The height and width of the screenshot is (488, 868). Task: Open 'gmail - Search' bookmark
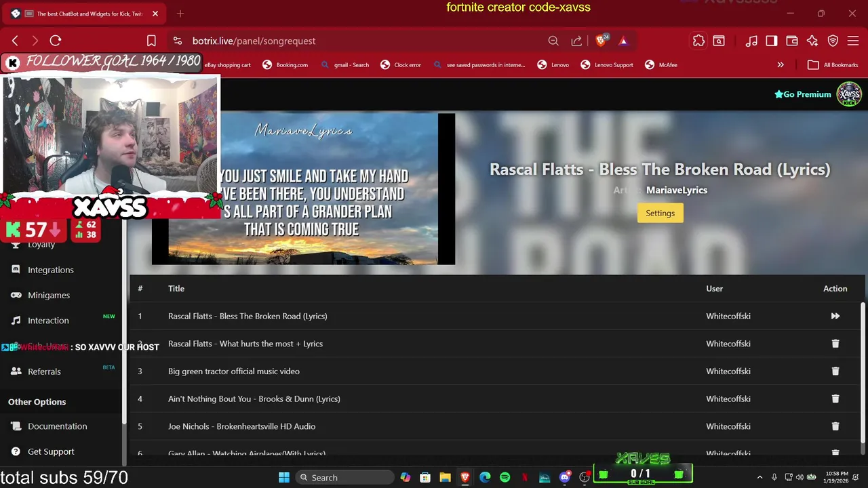(344, 64)
